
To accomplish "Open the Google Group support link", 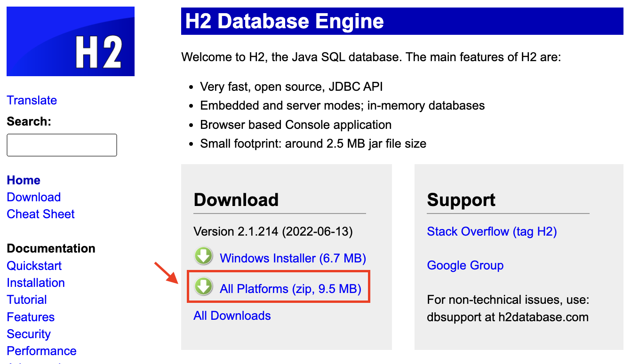I will pos(465,265).
